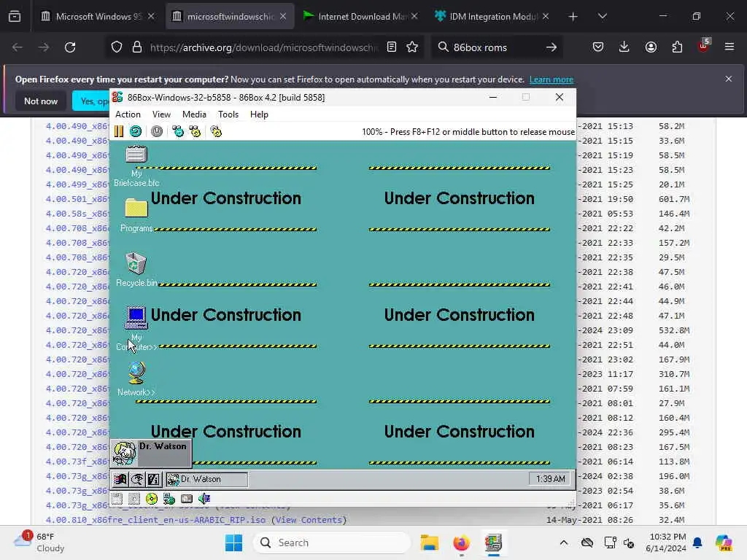Click the 86Box icon in the Windows taskbar
747x560 pixels.
(x=494, y=542)
